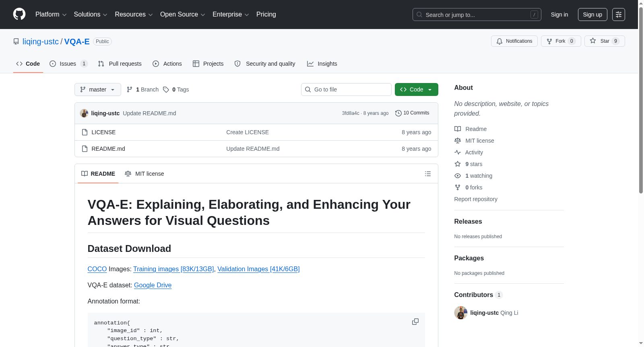The width and height of the screenshot is (644, 347).
Task: Expand the Resources menu
Action: coord(134,15)
